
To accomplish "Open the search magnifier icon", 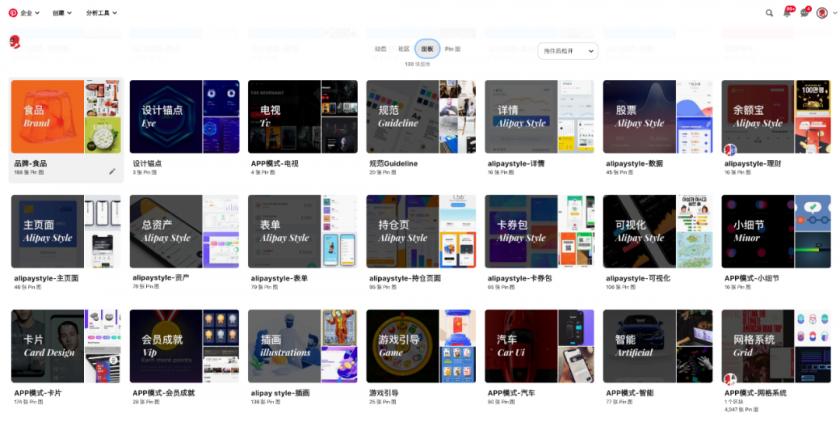I will [x=769, y=13].
